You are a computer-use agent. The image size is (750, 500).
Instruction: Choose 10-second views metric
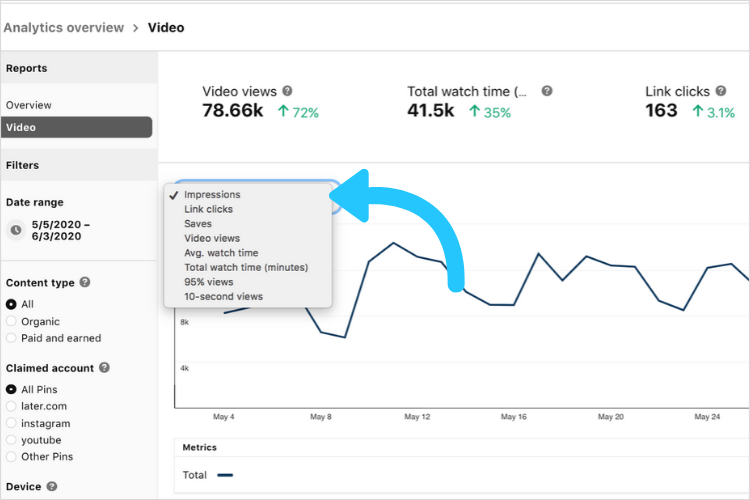pyautogui.click(x=248, y=296)
